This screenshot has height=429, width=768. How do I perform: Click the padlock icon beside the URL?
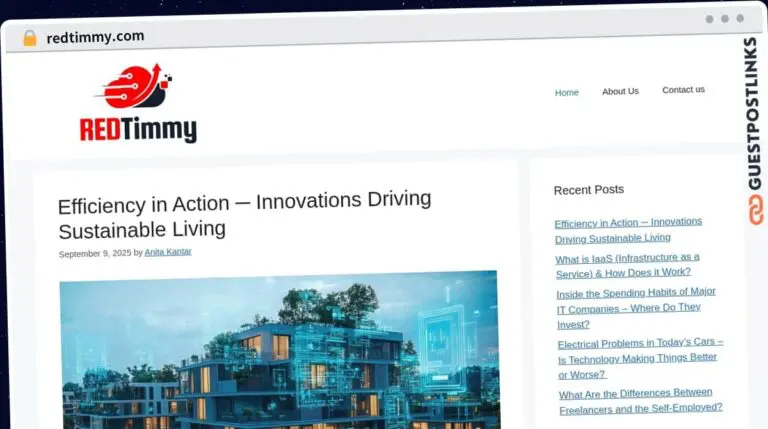point(30,38)
